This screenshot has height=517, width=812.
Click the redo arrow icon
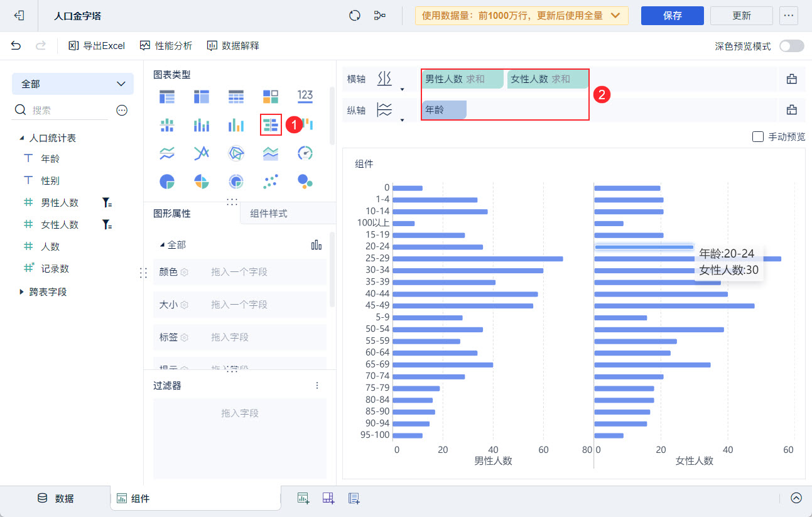coord(41,45)
